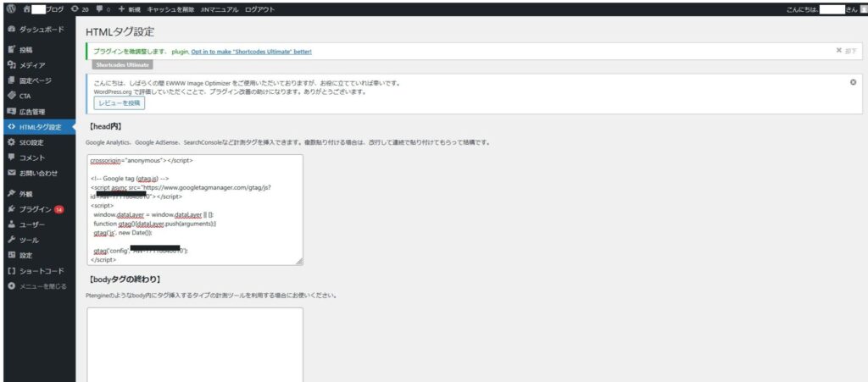Viewport: 868px width, 382px height.
Task: Click the 投稿 pushpin icon
Action: coord(12,50)
